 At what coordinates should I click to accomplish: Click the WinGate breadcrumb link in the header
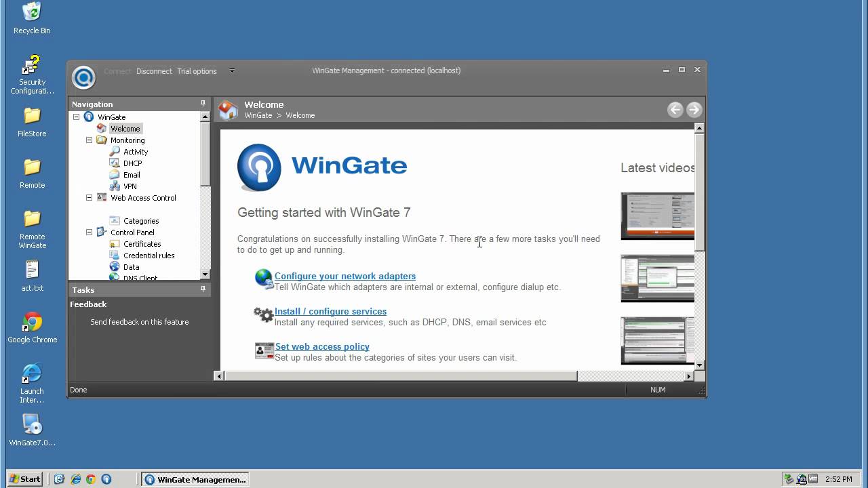click(x=258, y=115)
